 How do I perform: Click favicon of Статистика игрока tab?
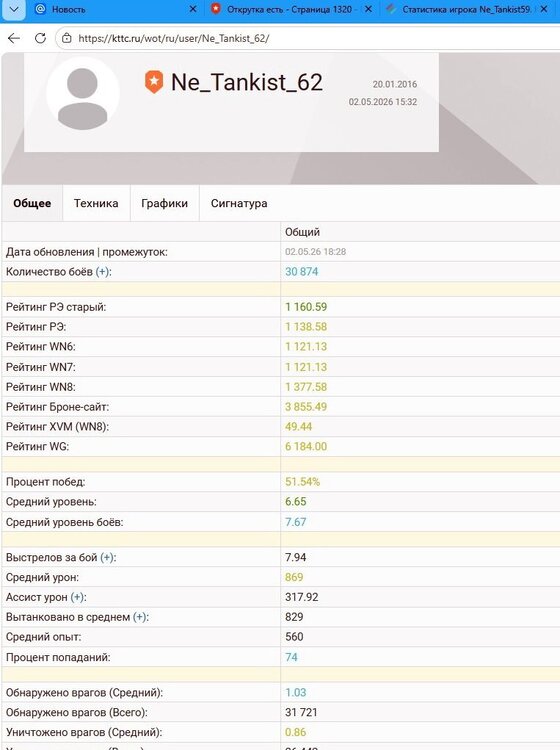pos(391,9)
